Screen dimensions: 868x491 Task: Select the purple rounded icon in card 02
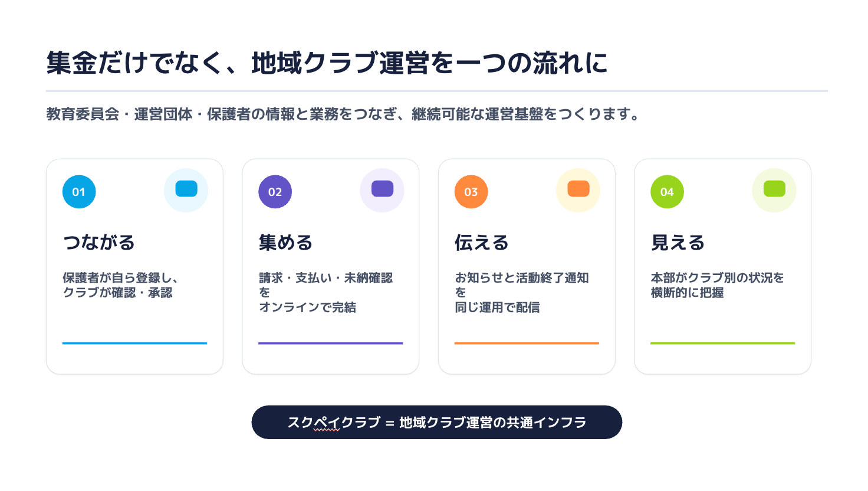pos(382,189)
